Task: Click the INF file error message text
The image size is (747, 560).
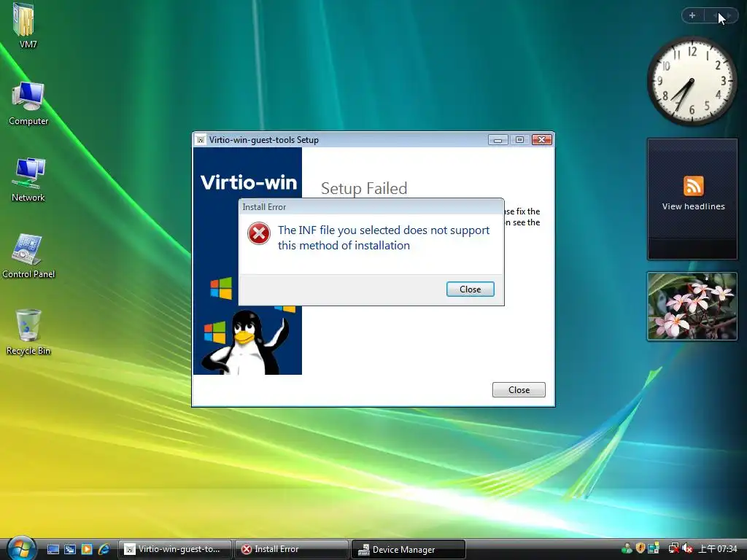Action: point(384,238)
